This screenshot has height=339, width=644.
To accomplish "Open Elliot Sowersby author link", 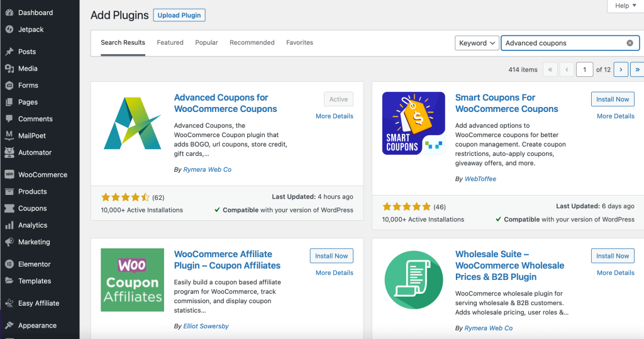I will pyautogui.click(x=206, y=326).
